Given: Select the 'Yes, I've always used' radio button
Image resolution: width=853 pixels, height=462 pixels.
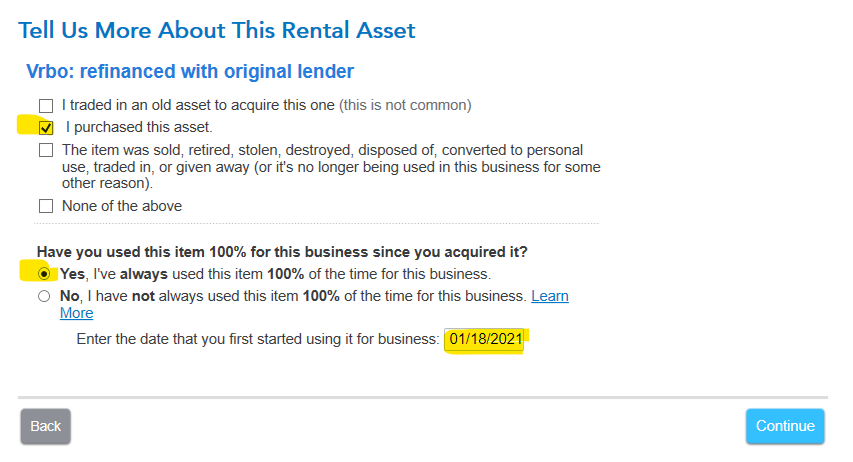Looking at the screenshot, I should [44, 274].
